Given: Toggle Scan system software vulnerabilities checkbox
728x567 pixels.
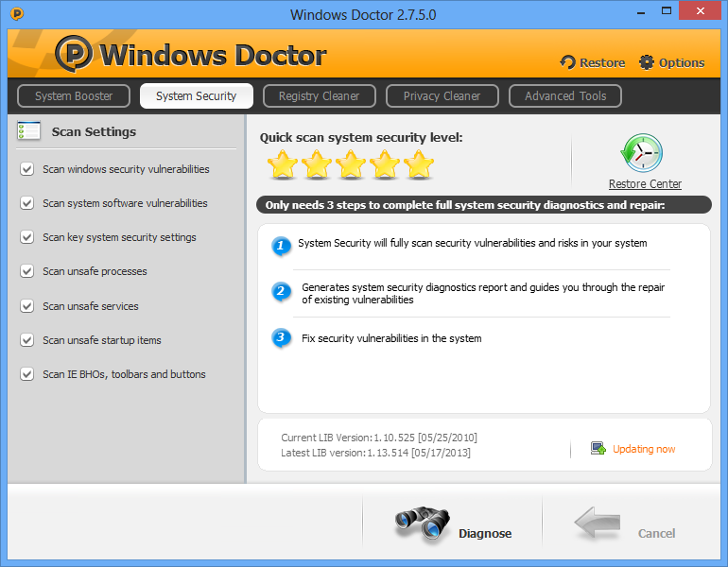Looking at the screenshot, I should click(x=26, y=203).
